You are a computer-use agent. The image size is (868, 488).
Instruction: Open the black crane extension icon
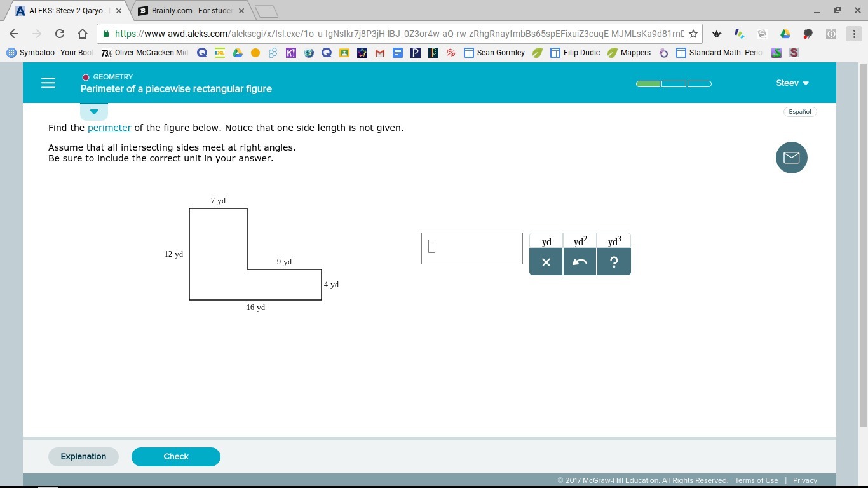717,34
